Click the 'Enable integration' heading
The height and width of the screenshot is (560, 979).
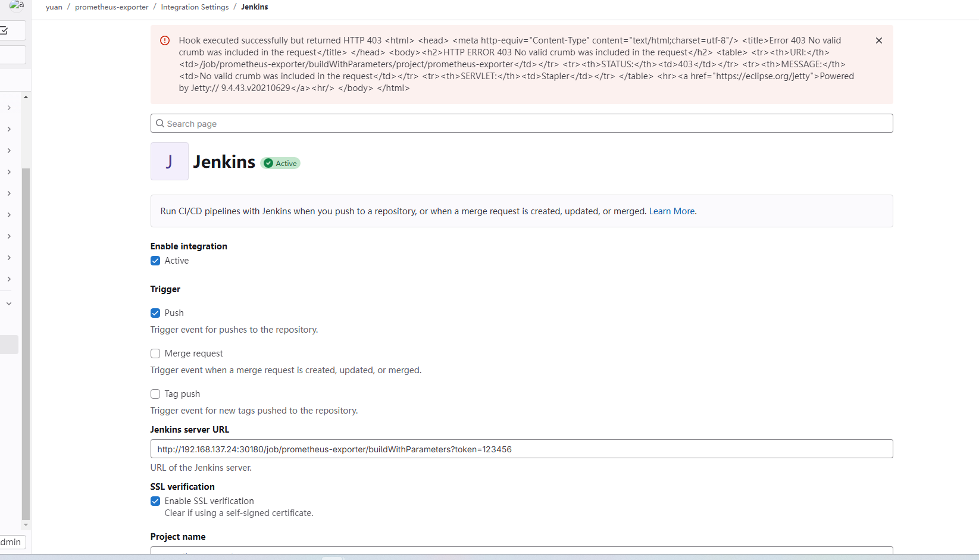tap(189, 246)
